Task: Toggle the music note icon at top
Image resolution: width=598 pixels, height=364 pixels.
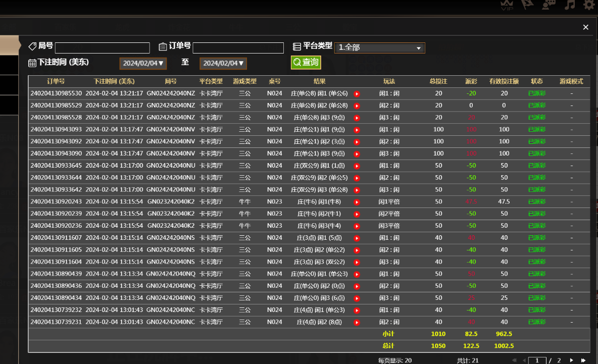Action: coord(570,5)
